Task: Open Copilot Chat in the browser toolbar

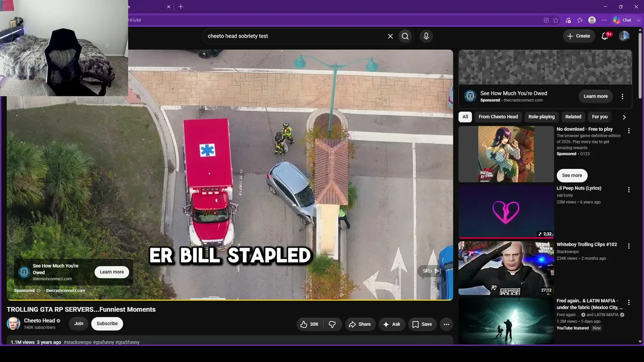Action: [x=623, y=20]
